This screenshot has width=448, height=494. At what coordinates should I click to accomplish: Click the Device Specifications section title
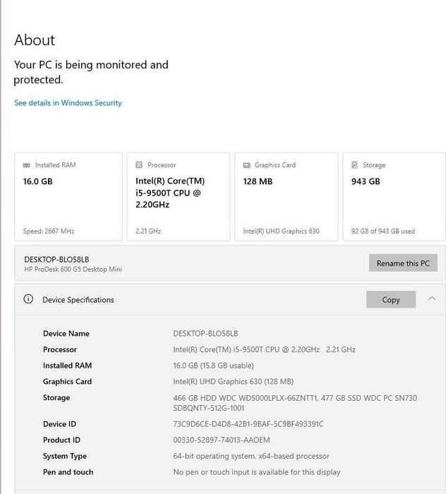[x=78, y=300]
